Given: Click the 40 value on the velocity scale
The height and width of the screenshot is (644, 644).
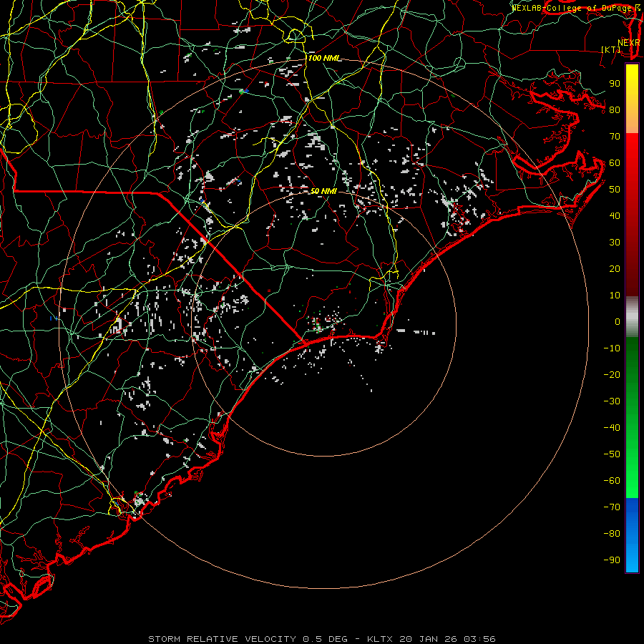Looking at the screenshot, I should [x=615, y=216].
